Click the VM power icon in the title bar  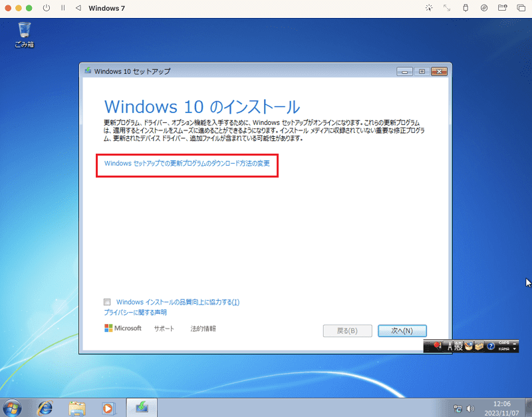click(x=47, y=8)
